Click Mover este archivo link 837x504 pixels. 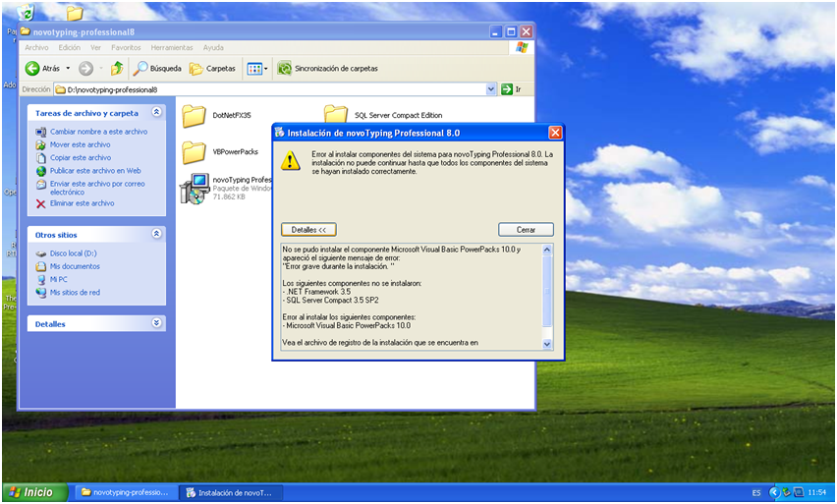coord(81,144)
